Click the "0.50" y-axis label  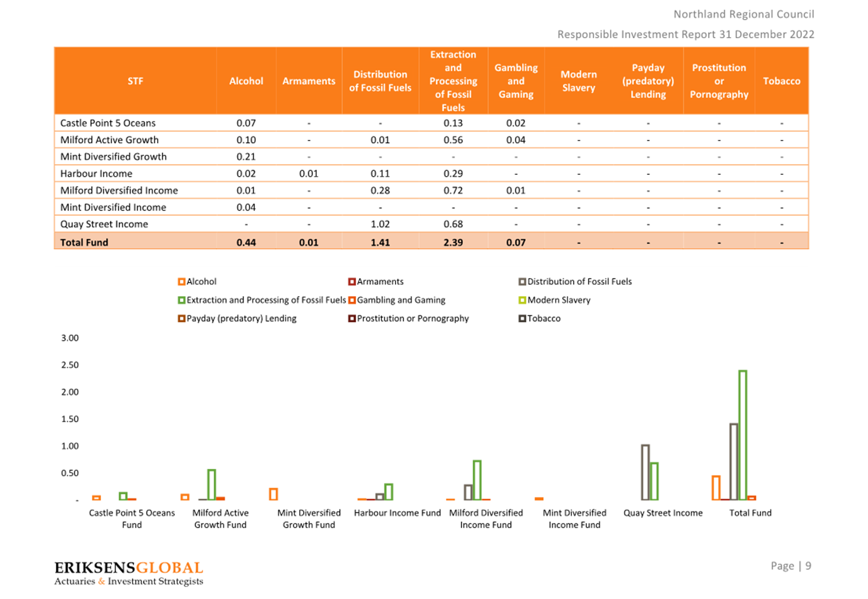click(x=70, y=473)
